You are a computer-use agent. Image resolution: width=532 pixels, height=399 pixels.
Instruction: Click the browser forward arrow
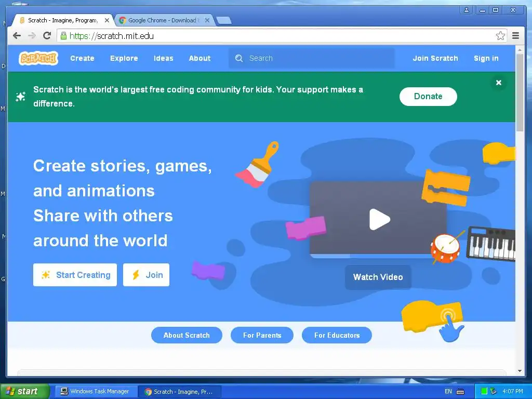[32, 36]
